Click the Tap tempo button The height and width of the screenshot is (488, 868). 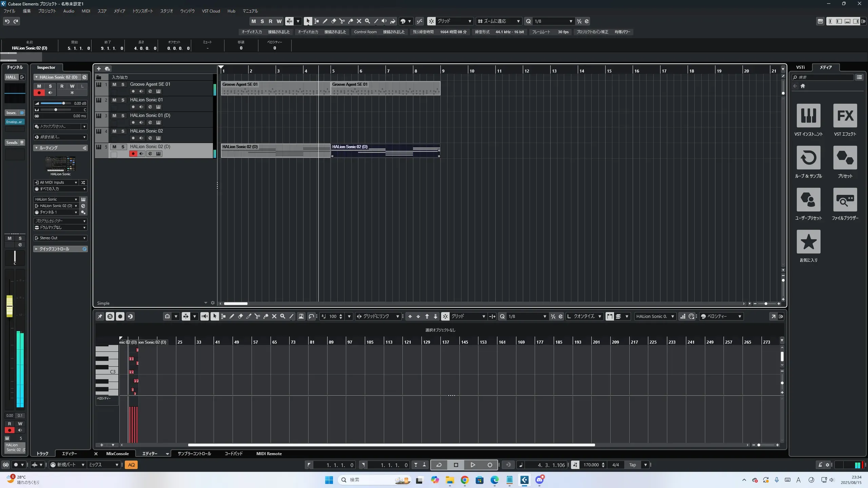coord(632,465)
